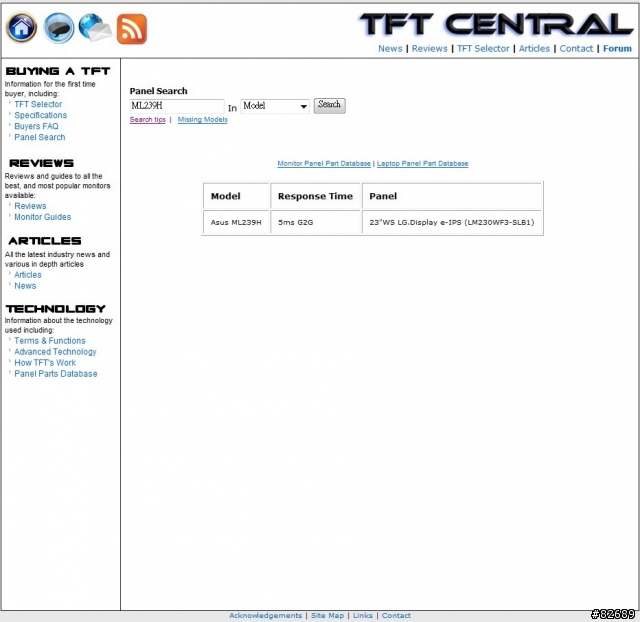This screenshot has width=640, height=622.
Task: Click the TFT Central logo
Action: pyautogui.click(x=496, y=24)
